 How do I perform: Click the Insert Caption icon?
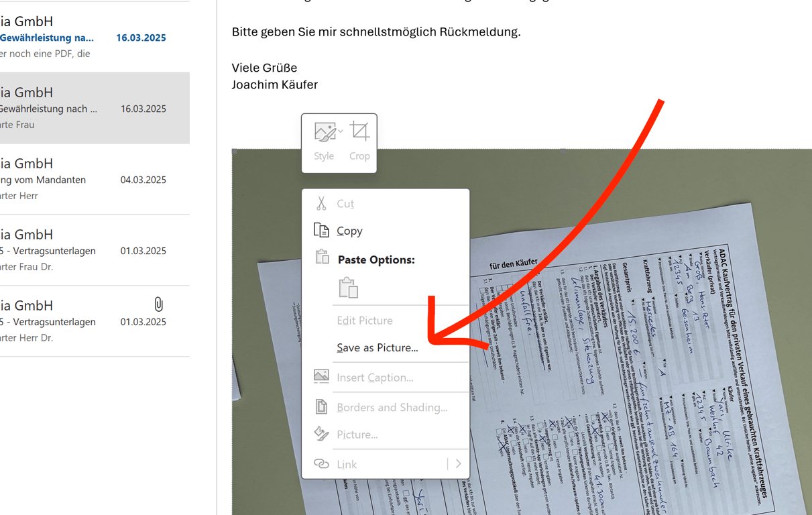tap(321, 377)
